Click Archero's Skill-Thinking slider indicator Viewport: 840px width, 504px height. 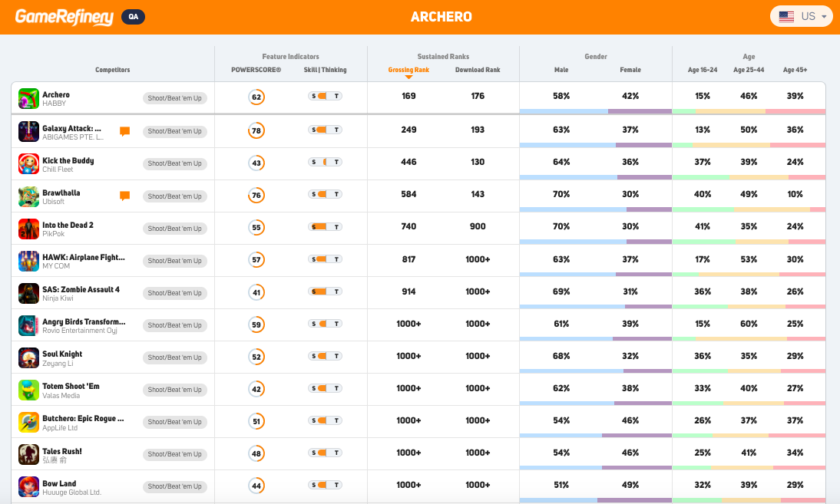tap(326, 97)
